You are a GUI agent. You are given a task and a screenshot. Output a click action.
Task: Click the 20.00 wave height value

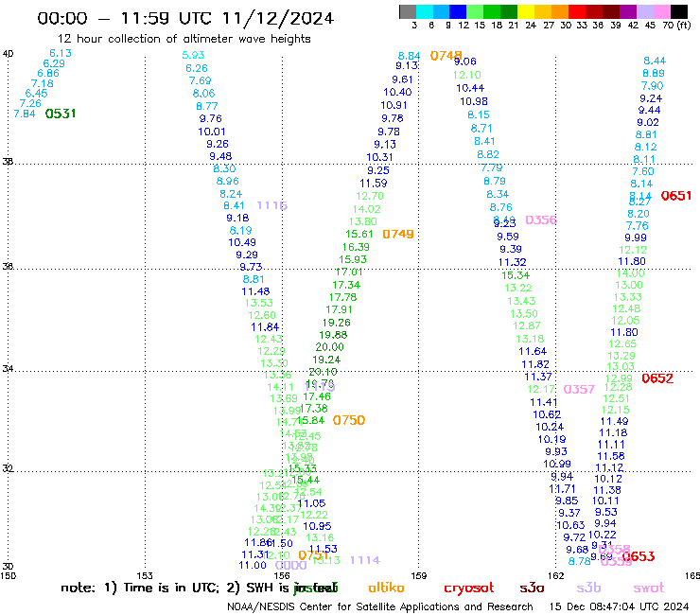(329, 347)
